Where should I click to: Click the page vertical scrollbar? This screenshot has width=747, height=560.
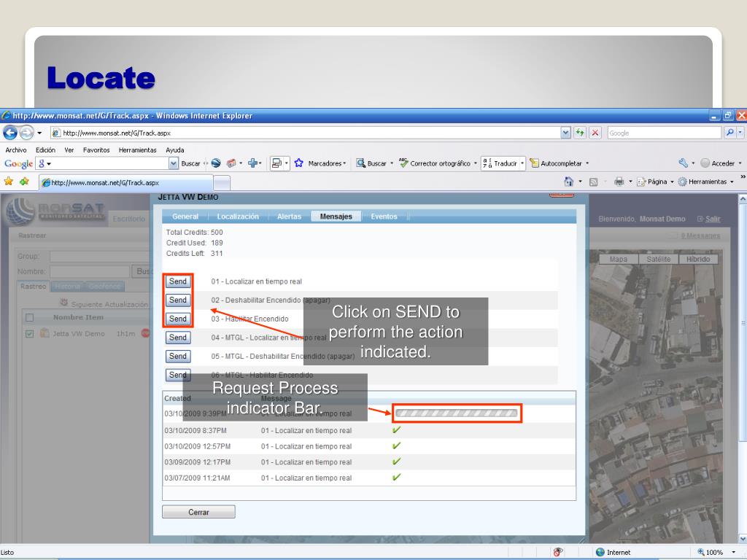pos(742,367)
